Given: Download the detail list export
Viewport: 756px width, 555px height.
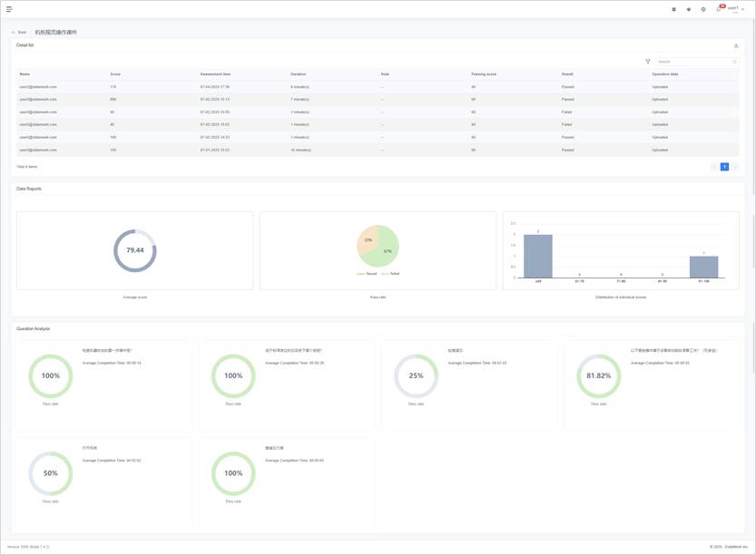Looking at the screenshot, I should (x=736, y=45).
